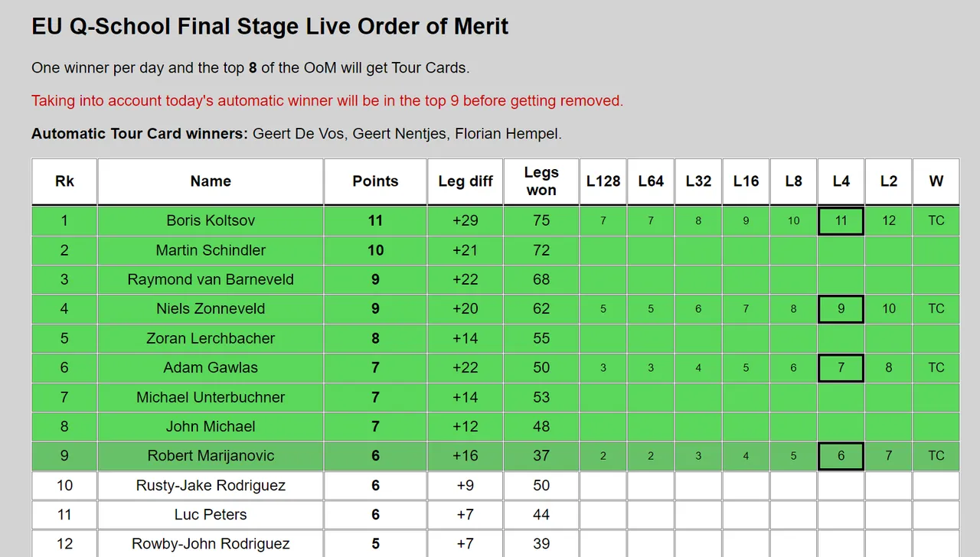The height and width of the screenshot is (557, 980).
Task: Click the Rk column header
Action: tap(64, 181)
